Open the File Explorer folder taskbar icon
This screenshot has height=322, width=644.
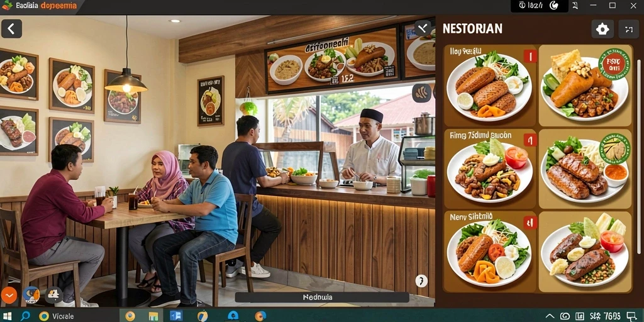tap(153, 316)
